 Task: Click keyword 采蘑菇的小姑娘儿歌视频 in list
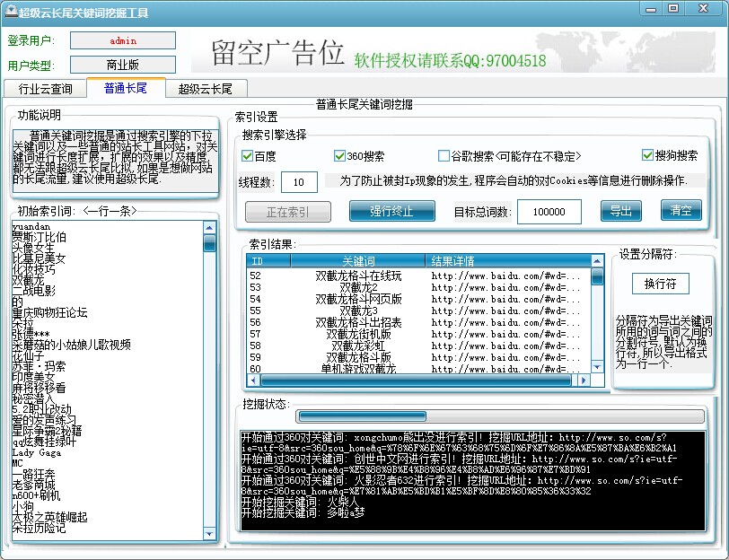[x=72, y=345]
